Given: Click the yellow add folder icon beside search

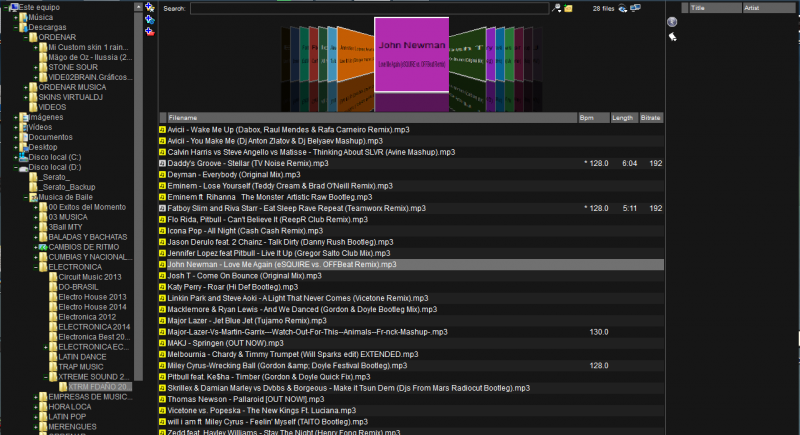Looking at the screenshot, I should (568, 8).
